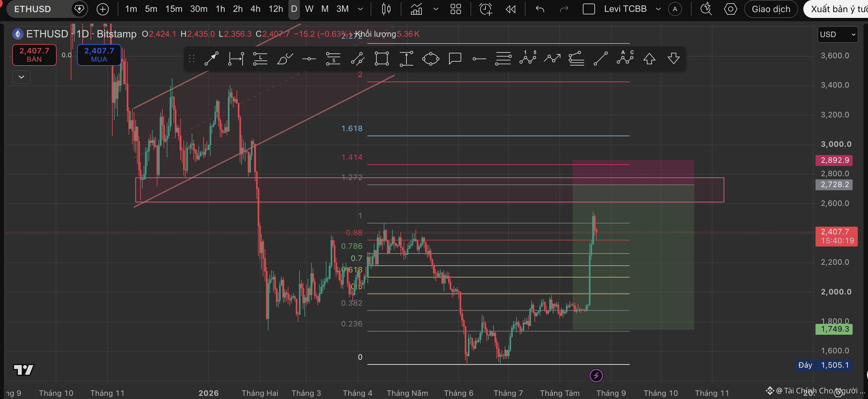
Task: Open Quick Search lightning magnifier
Action: tap(706, 9)
